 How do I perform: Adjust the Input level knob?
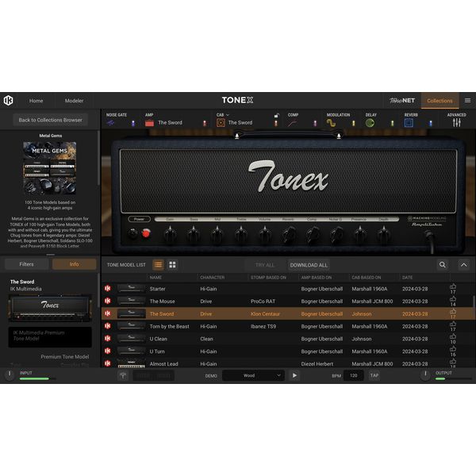pos(10,374)
